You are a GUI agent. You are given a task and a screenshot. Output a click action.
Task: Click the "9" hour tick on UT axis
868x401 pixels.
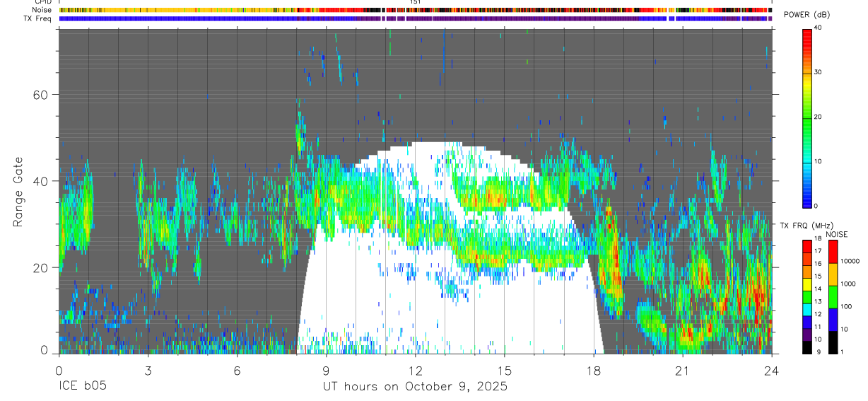(x=326, y=370)
